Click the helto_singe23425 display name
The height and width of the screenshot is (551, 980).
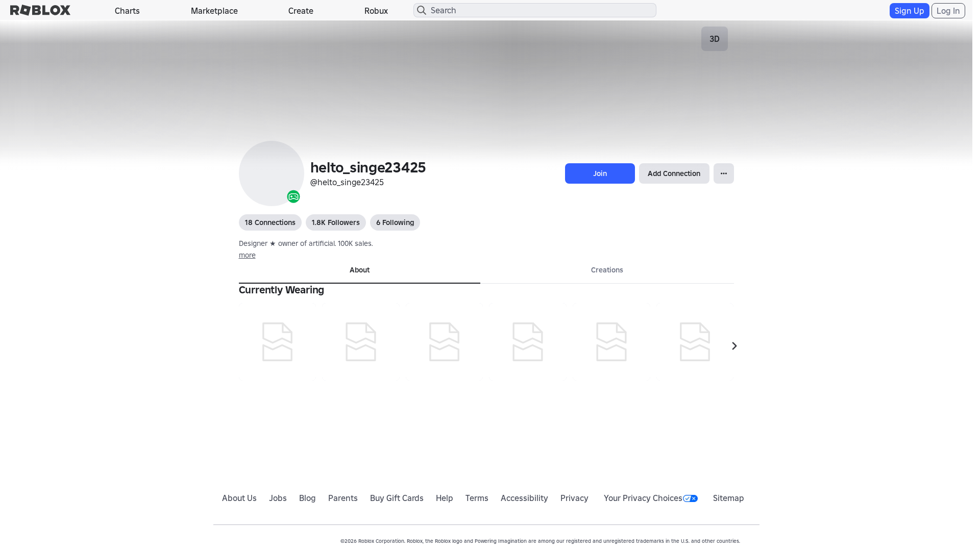click(368, 167)
